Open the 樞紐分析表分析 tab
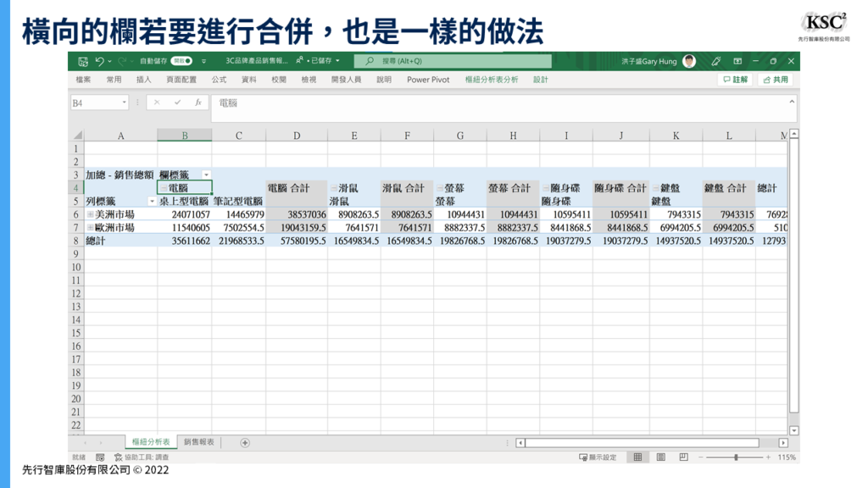868x488 pixels. click(492, 80)
